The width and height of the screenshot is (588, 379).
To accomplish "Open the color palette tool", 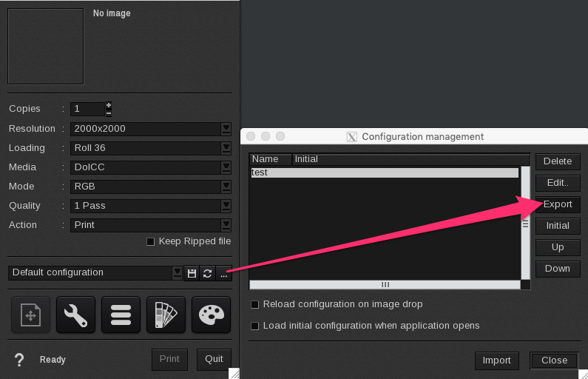I will 211,315.
